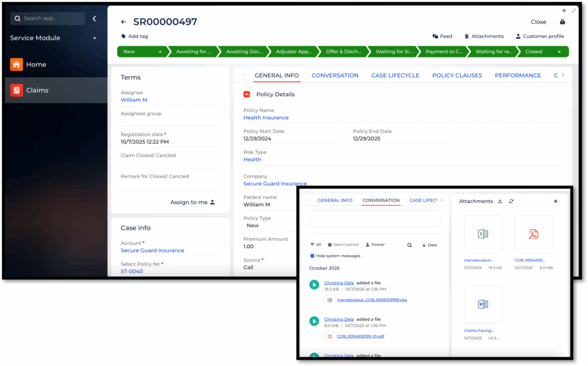Open the Home section from the sidebar
Screen dimensions: 588x366
point(36,64)
